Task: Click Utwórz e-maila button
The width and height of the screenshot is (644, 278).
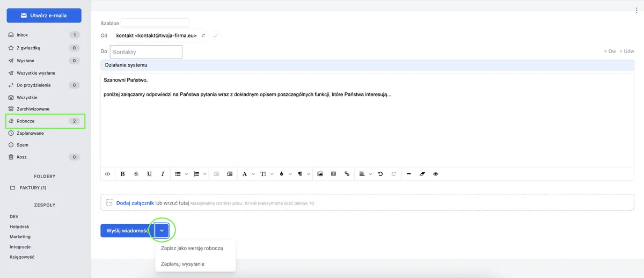Action: [44, 16]
